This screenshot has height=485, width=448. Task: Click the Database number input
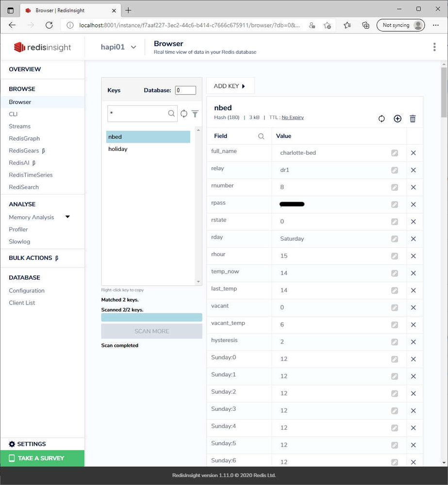click(185, 90)
